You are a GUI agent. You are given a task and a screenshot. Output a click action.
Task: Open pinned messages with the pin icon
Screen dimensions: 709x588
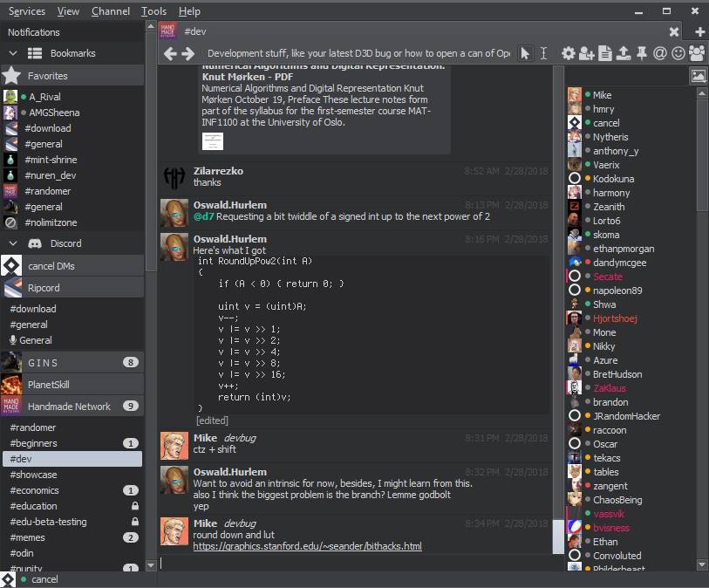coord(642,53)
